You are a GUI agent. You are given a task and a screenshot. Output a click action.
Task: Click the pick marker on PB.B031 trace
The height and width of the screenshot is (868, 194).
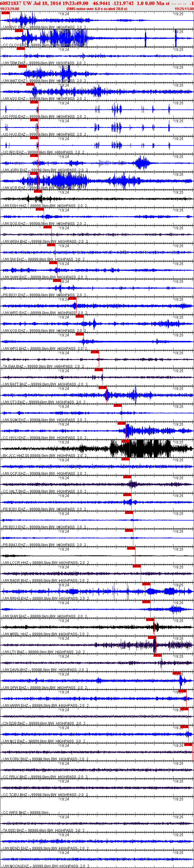[x=57, y=280]
